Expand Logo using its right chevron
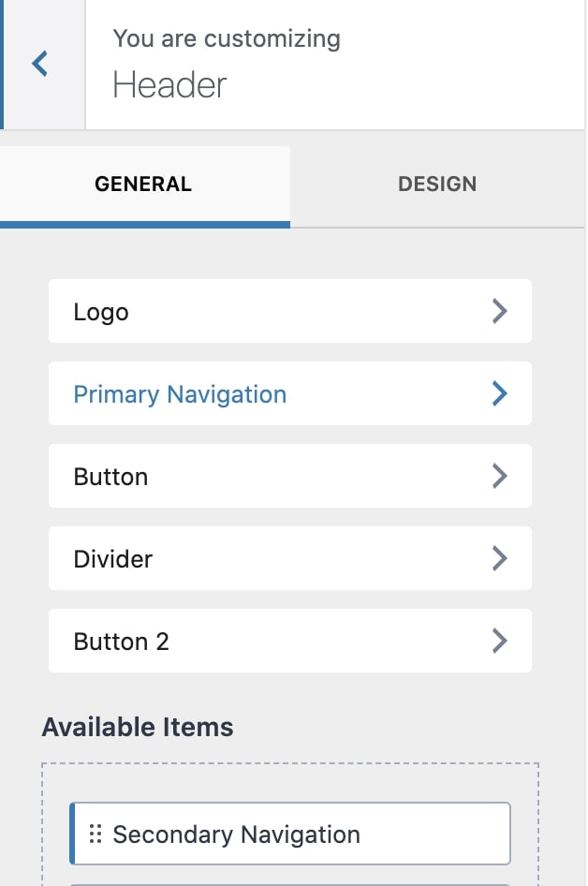The height and width of the screenshot is (886, 588). pyautogui.click(x=500, y=312)
